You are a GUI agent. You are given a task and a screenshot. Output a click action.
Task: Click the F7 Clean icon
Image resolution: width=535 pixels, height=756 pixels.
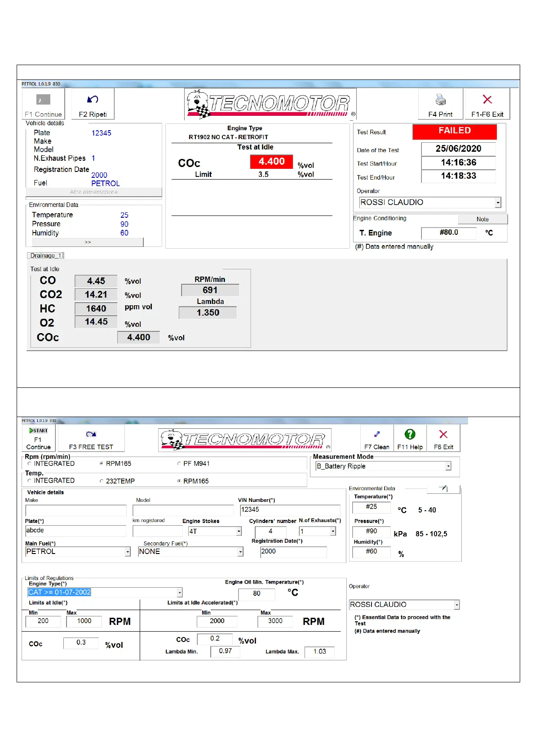coord(377,434)
